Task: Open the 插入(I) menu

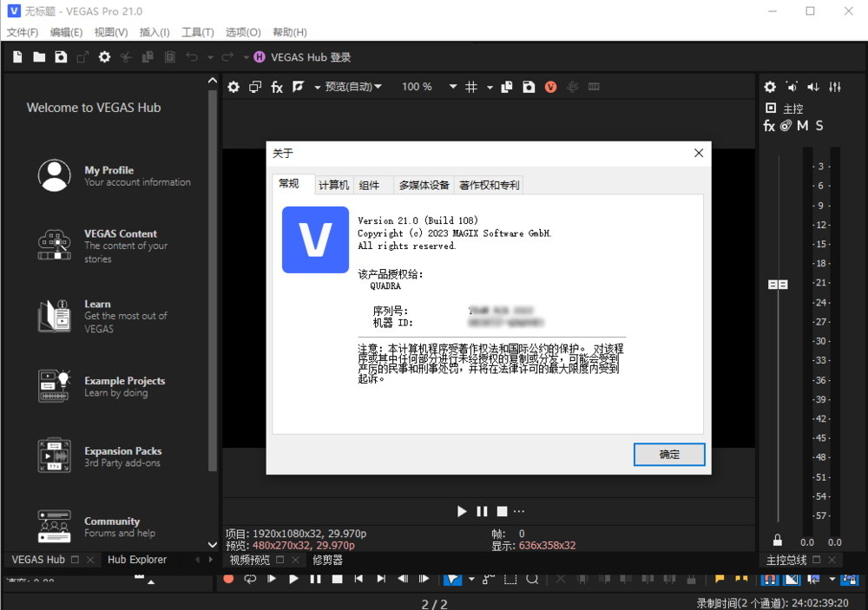Action: tap(155, 32)
